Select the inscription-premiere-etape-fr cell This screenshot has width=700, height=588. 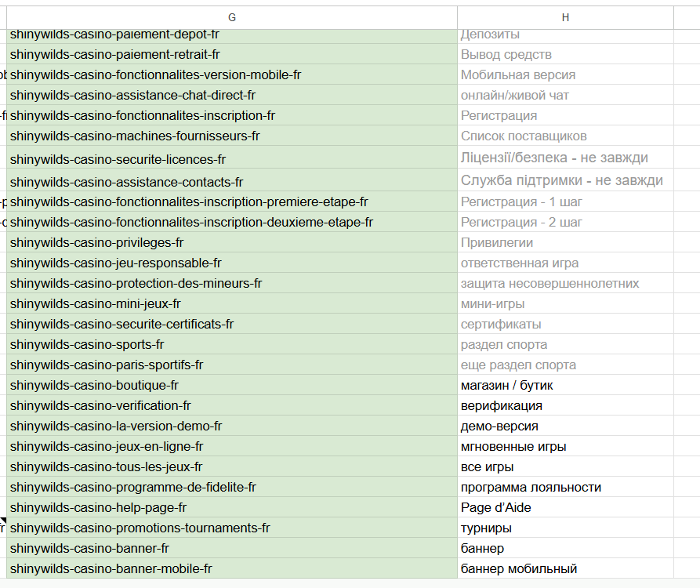click(232, 201)
